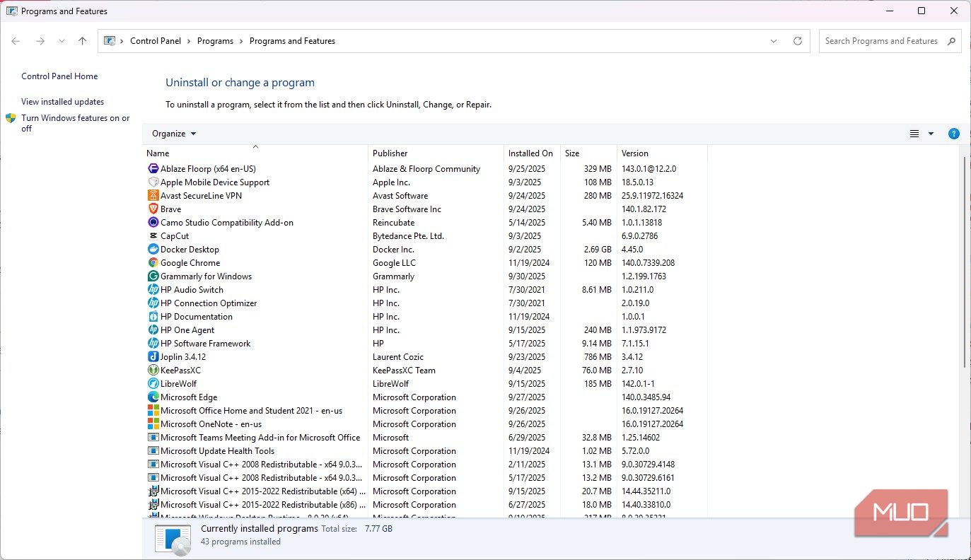Click the Ablaze Floorp program icon
971x560 pixels.
(x=153, y=169)
